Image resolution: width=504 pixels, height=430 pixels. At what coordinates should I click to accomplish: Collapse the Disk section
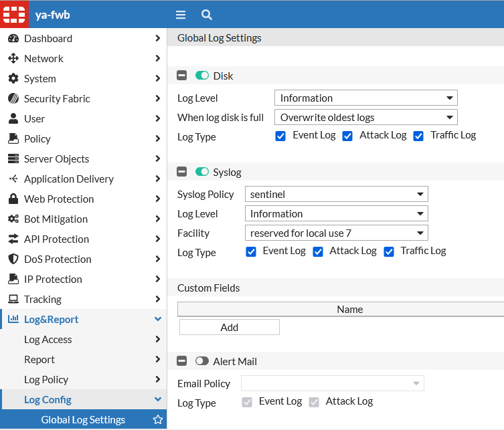[181, 76]
